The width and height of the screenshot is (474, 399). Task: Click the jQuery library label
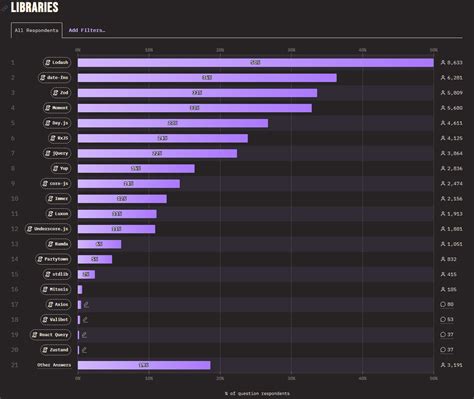point(57,153)
